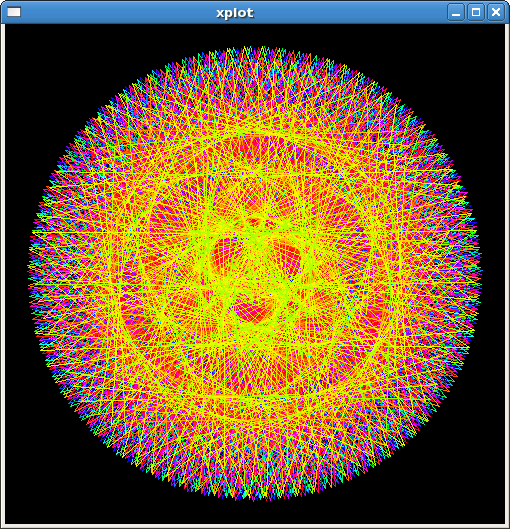This screenshot has width=510, height=529.
Task: Open the window menu icon in title bar
Action: coord(14,12)
